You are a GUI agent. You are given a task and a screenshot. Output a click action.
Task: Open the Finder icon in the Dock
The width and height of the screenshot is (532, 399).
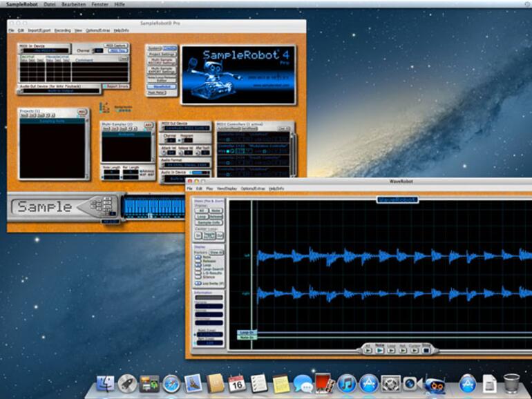pyautogui.click(x=105, y=384)
